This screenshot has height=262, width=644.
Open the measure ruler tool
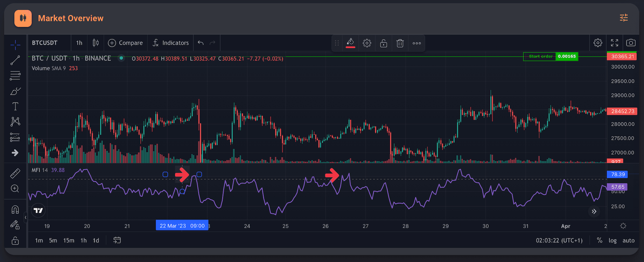pos(15,173)
